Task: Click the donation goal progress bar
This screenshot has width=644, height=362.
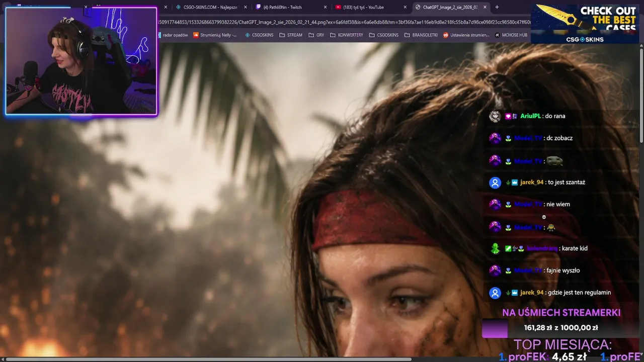Action: (x=560, y=328)
